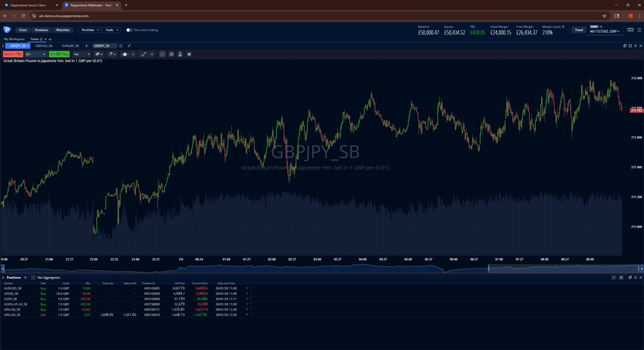Screen dimensions: 644x350
Task: Switch to the EURGBP_SB chart tab
Action: click(70, 46)
